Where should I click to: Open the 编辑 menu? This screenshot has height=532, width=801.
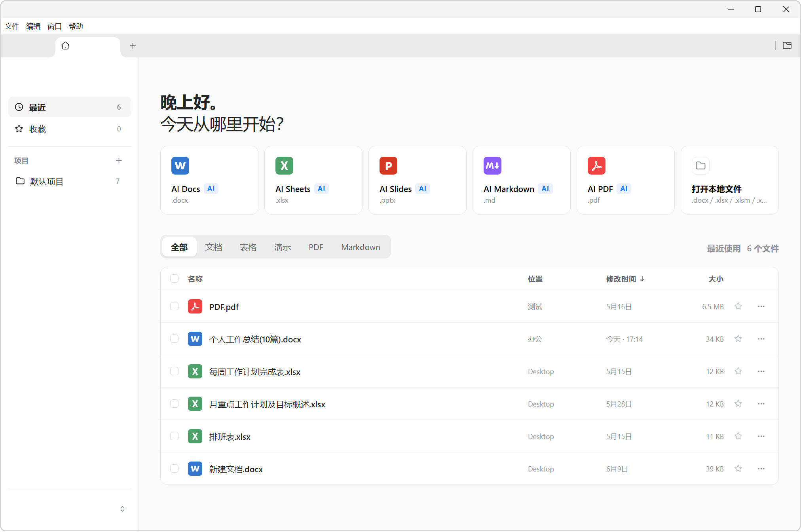[33, 27]
